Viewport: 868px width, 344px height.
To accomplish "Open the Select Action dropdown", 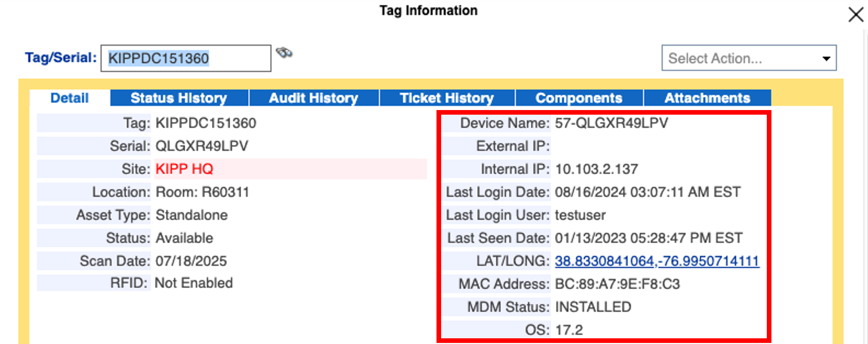I will [748, 58].
